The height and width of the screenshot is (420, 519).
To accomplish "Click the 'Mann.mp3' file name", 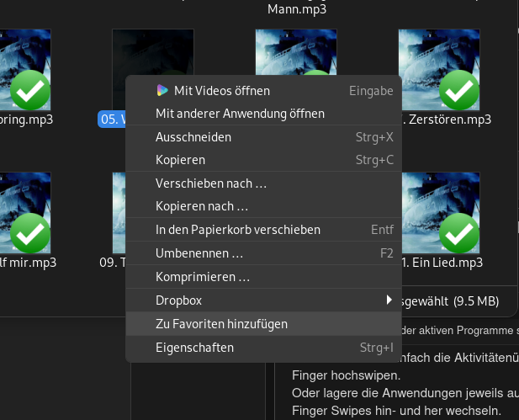I will coord(297,9).
